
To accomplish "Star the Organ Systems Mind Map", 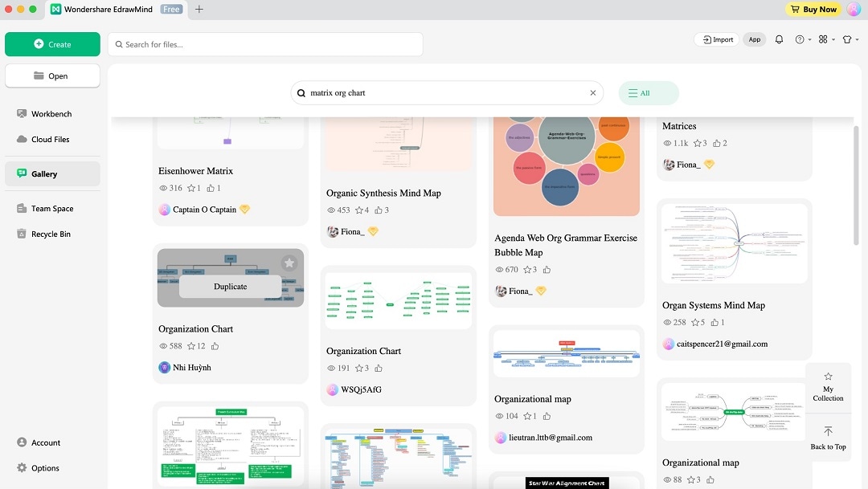I will (698, 323).
